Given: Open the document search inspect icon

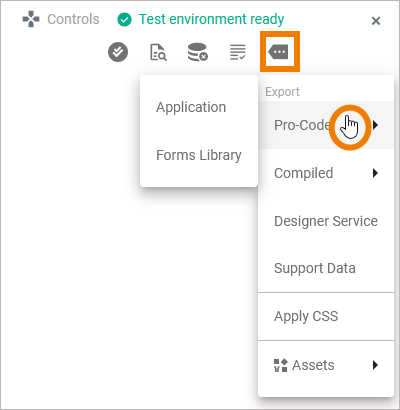Looking at the screenshot, I should [158, 52].
